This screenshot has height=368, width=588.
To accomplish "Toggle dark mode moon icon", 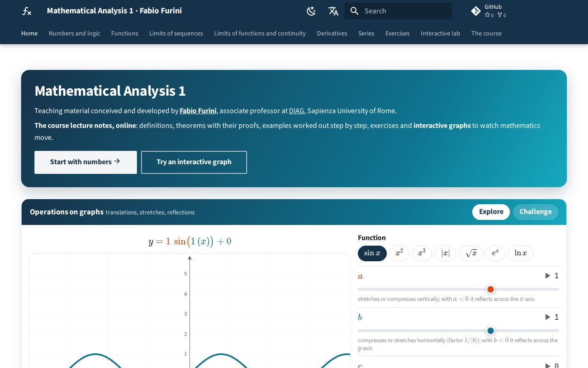I will [x=311, y=11].
